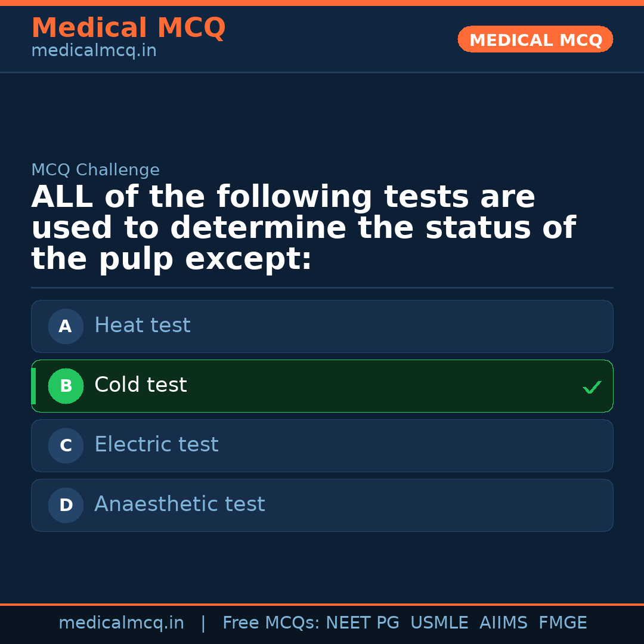Click the NEET PG footer label
644x644 pixels.
tap(362, 622)
